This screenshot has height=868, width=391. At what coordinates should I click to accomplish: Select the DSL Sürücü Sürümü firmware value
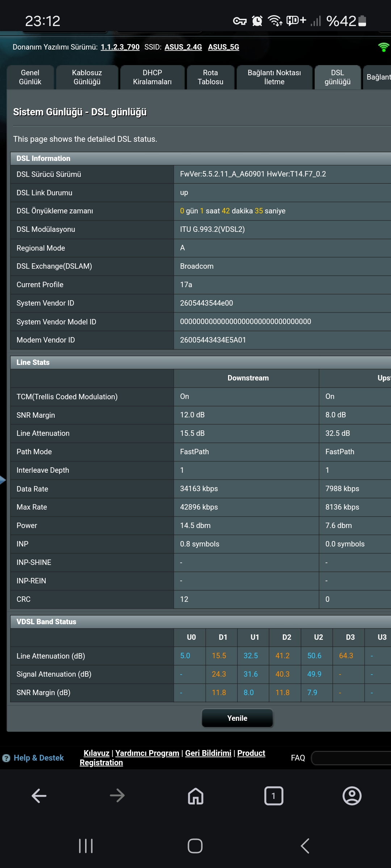coord(253,174)
